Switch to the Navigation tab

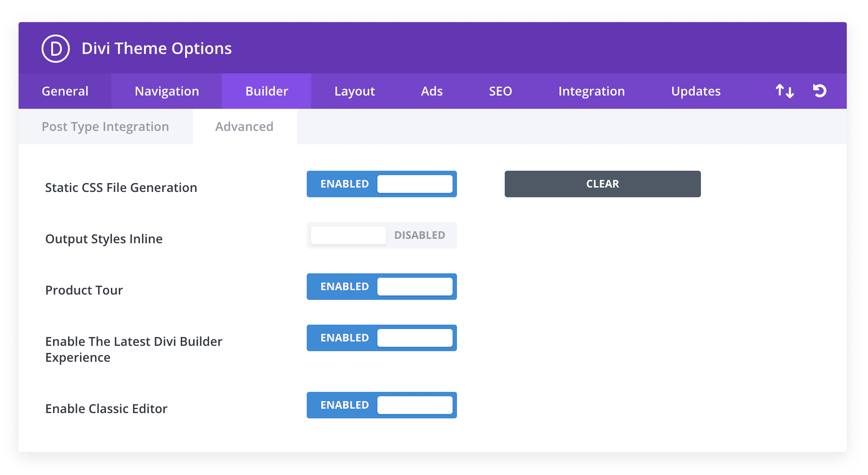tap(167, 91)
